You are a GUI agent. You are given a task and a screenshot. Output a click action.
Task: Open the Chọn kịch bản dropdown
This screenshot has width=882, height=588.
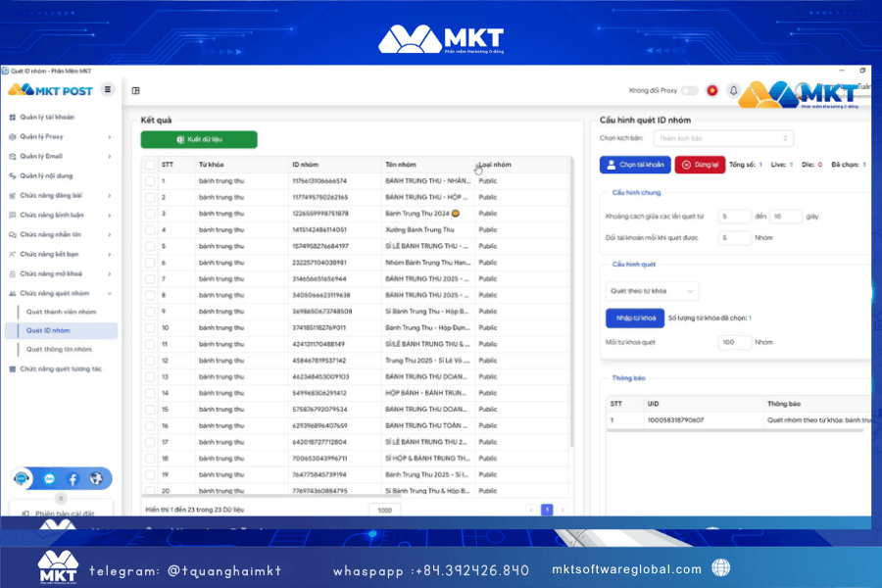pos(724,138)
